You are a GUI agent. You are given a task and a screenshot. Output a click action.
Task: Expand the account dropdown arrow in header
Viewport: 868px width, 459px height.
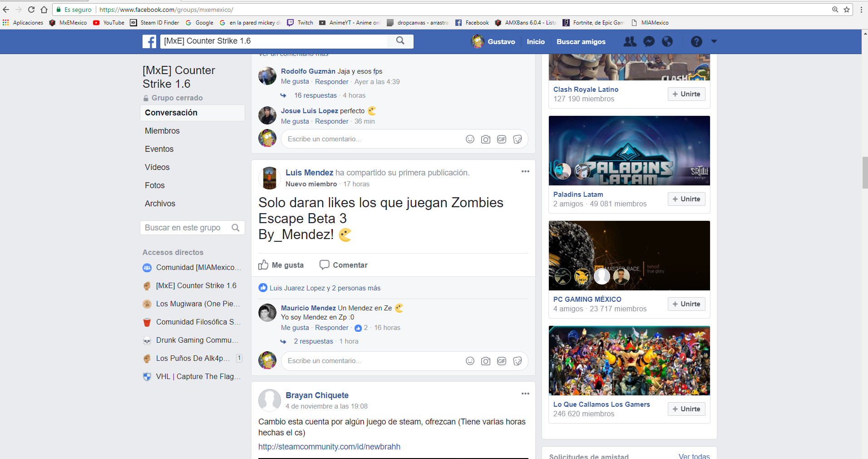point(714,41)
